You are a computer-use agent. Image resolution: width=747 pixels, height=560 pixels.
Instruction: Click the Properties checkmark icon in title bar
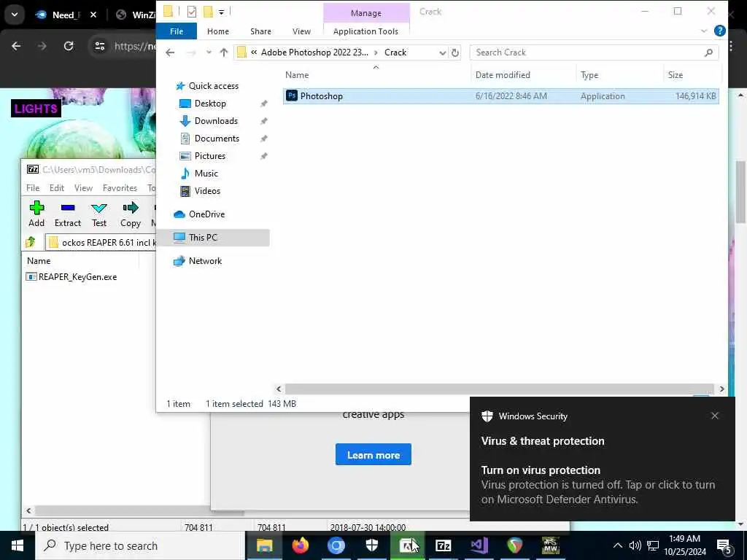(192, 12)
